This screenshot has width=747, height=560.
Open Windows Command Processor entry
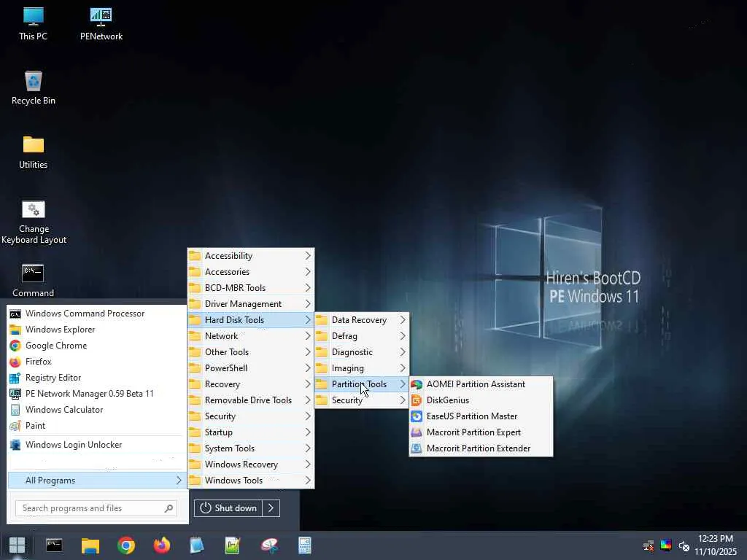coord(97,314)
